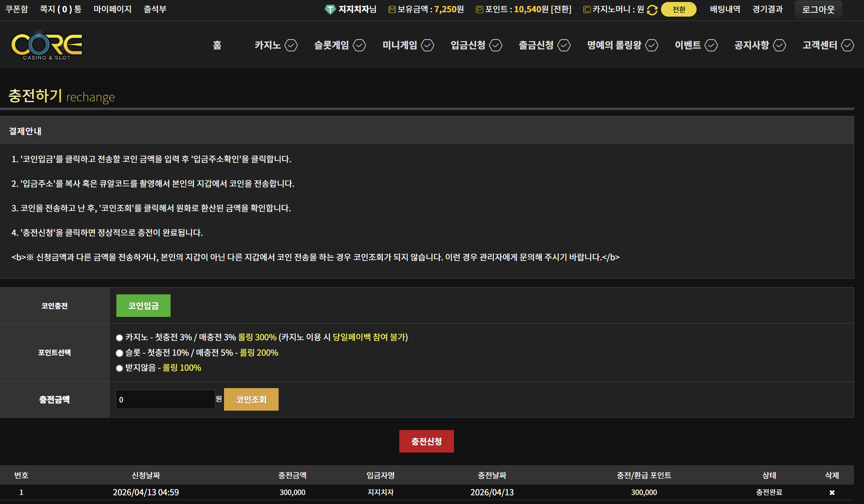Delete the recharge record with X icon
The image size is (864, 504).
tap(832, 493)
